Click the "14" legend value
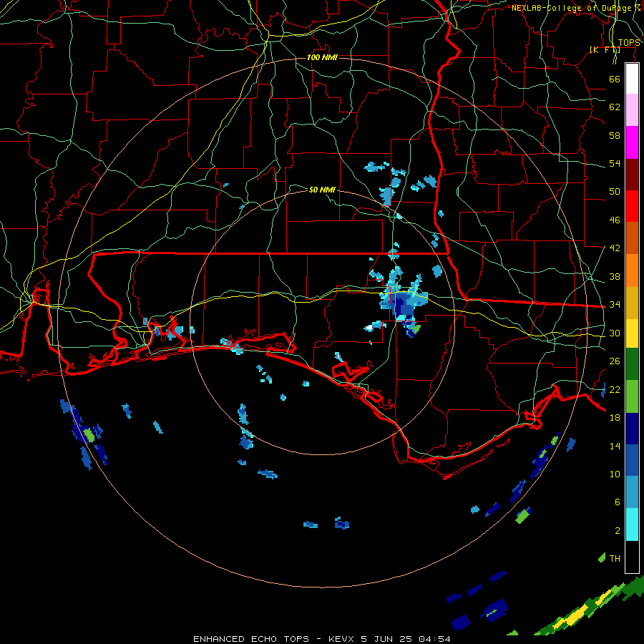Image resolution: width=644 pixels, height=644 pixels. point(615,446)
